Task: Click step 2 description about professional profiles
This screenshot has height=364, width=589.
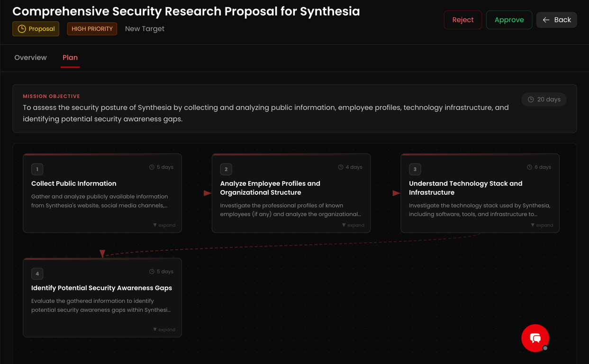Action: pos(290,210)
